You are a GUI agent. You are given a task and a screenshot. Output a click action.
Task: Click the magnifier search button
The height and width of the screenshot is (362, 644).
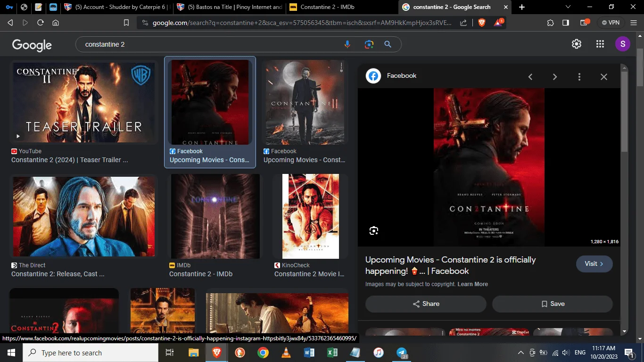pos(388,44)
